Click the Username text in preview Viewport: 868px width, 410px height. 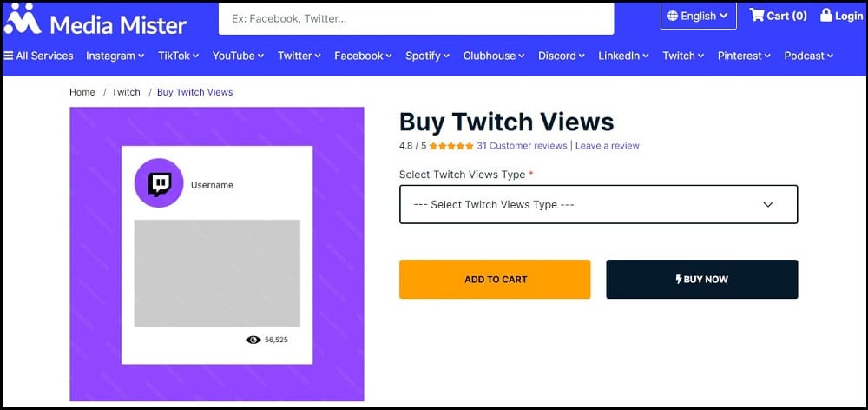tap(212, 185)
